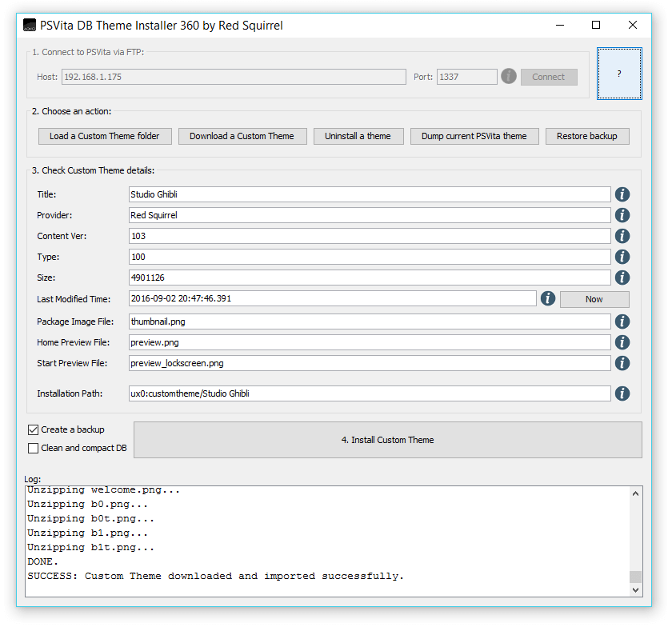Enable the Clean and compact DB option
This screenshot has height=627, width=672.
tap(34, 448)
